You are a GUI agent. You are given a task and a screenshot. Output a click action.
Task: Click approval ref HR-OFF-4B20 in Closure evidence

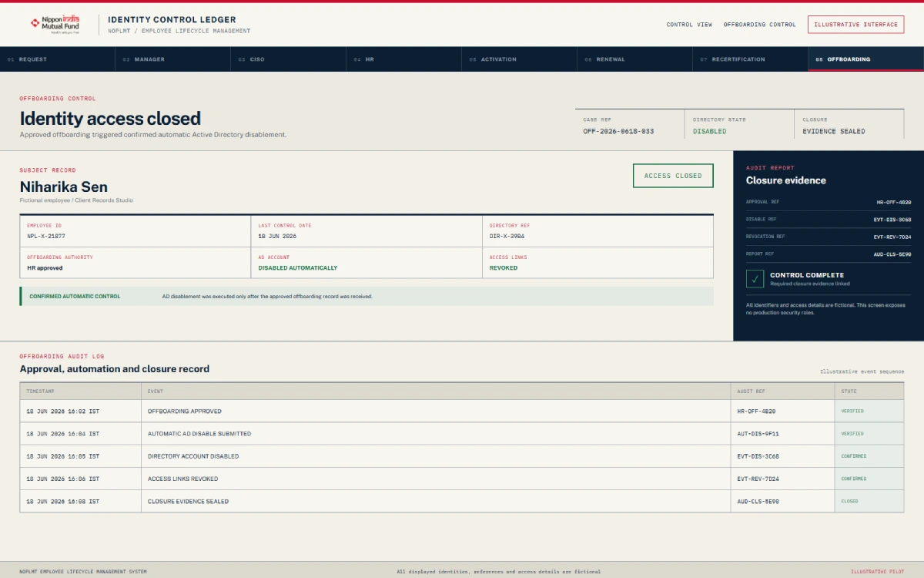point(894,202)
